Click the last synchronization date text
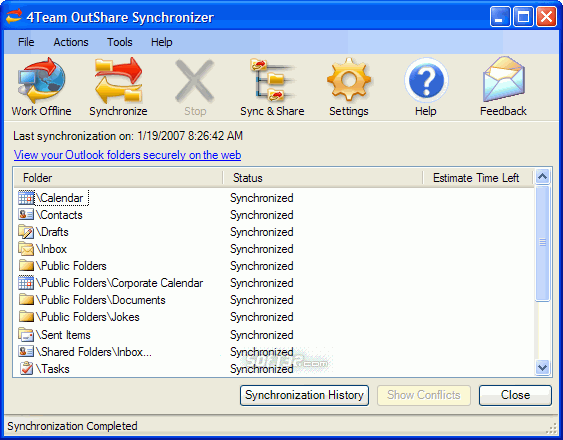This screenshot has height=440, width=563. tap(128, 136)
